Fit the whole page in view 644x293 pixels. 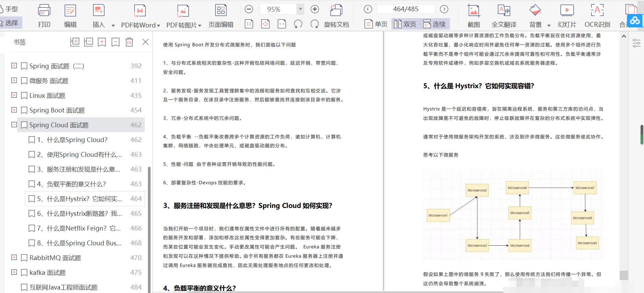click(x=265, y=24)
